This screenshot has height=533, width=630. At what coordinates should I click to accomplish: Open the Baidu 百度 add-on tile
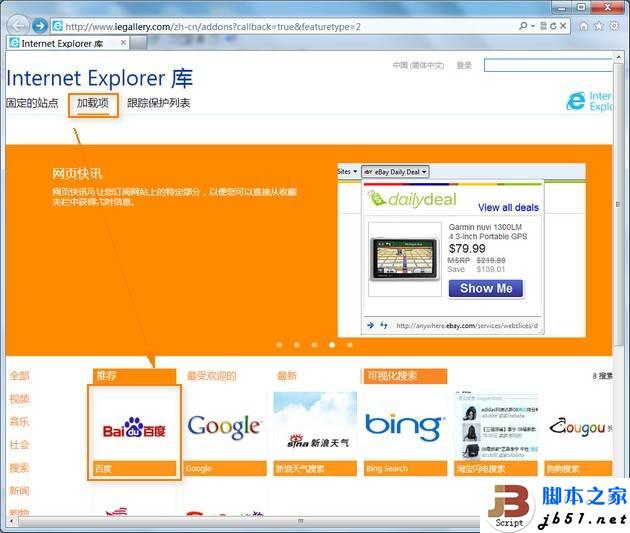(134, 432)
